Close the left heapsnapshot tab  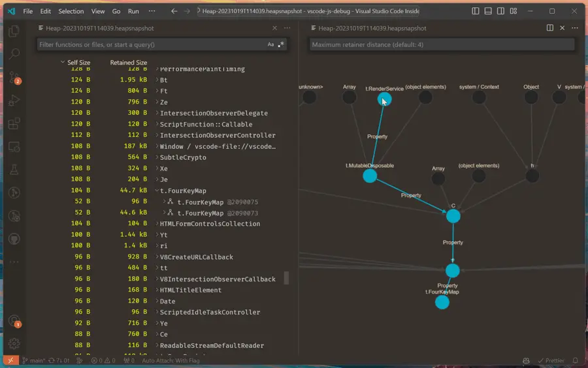(274, 28)
